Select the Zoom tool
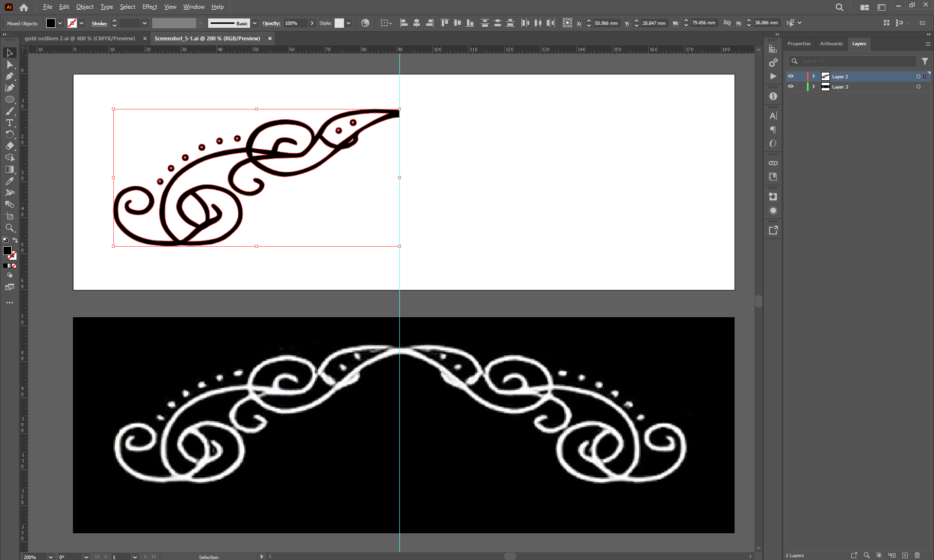Image resolution: width=934 pixels, height=560 pixels. (x=9, y=228)
